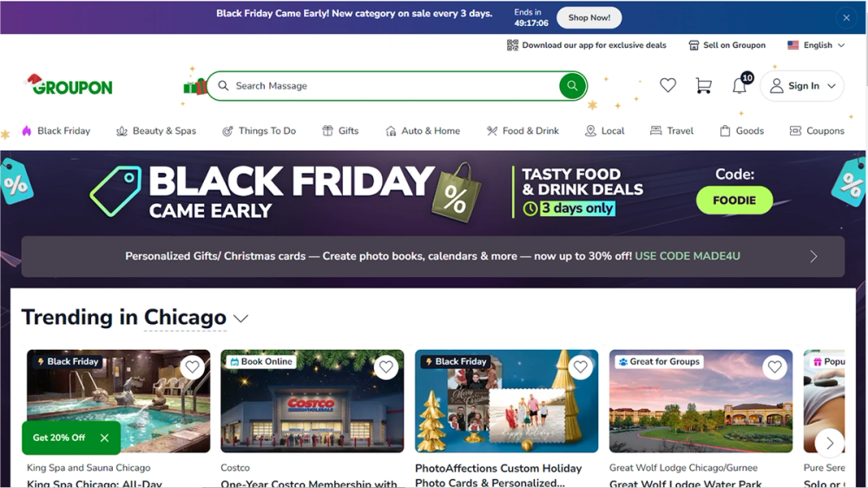Open the Sell on Groupon link
Image resolution: width=868 pixels, height=488 pixels.
tap(727, 45)
